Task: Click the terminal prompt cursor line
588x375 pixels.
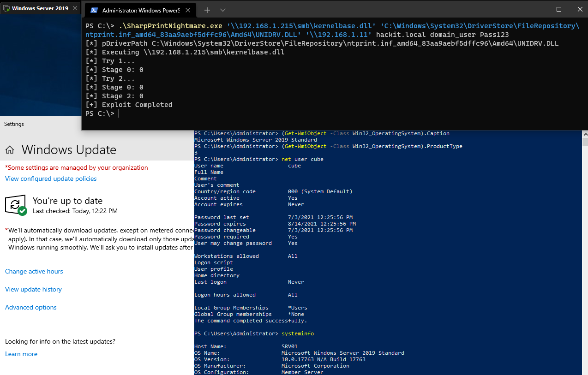Action: 102,113
